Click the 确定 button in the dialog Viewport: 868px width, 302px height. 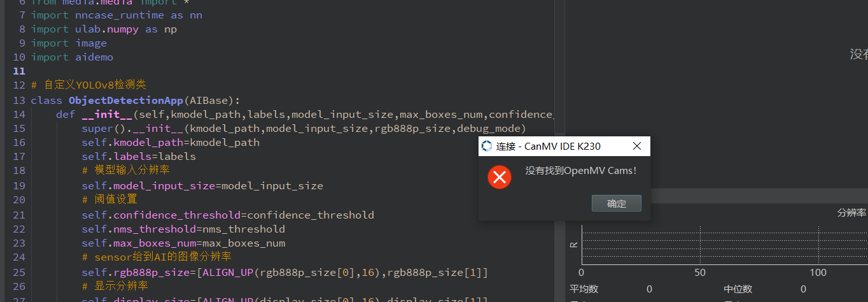click(x=616, y=204)
